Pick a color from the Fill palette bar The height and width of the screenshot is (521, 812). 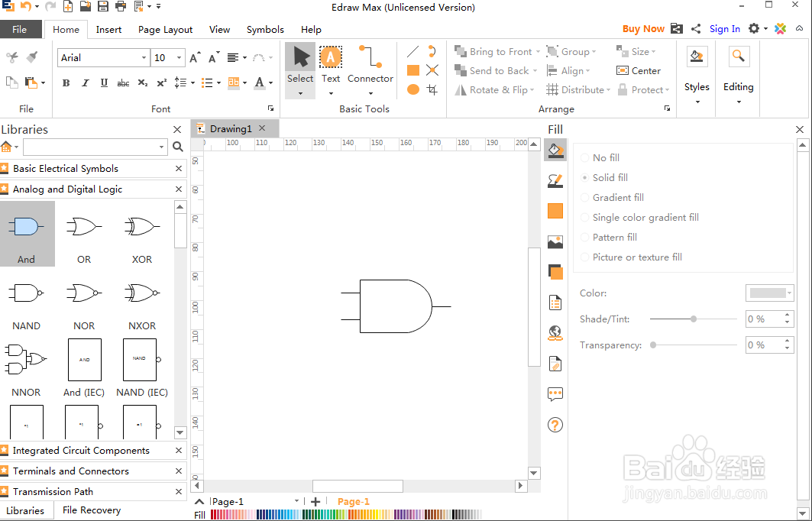coord(346,514)
